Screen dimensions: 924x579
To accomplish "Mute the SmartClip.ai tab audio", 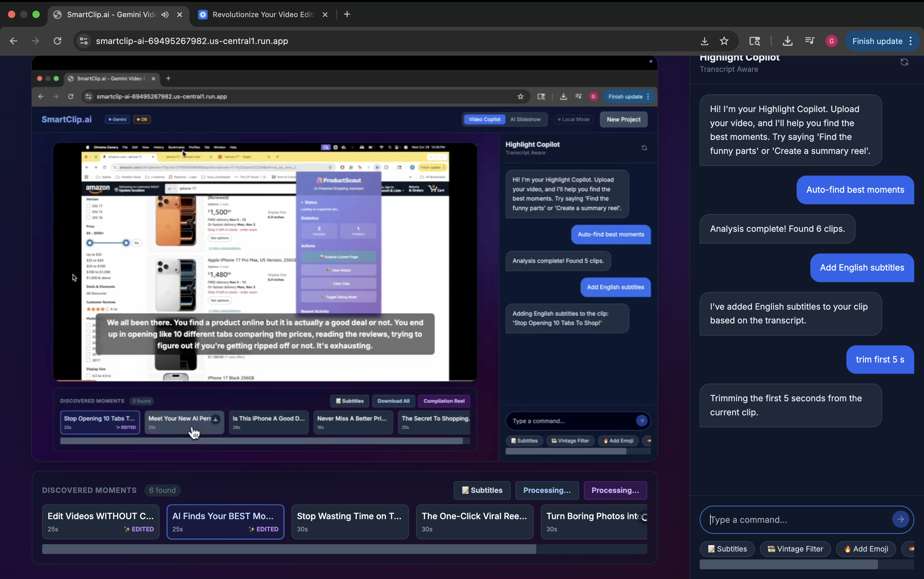I will point(165,15).
